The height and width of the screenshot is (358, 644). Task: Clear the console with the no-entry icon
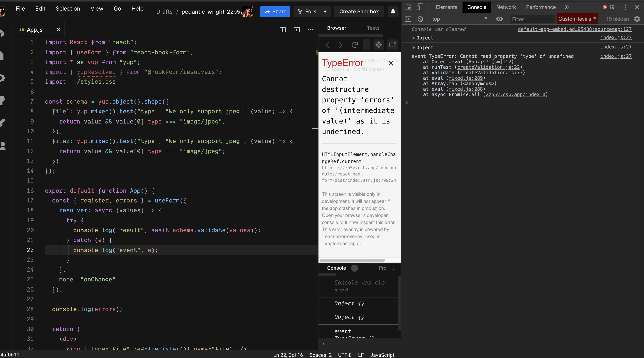[420, 19]
